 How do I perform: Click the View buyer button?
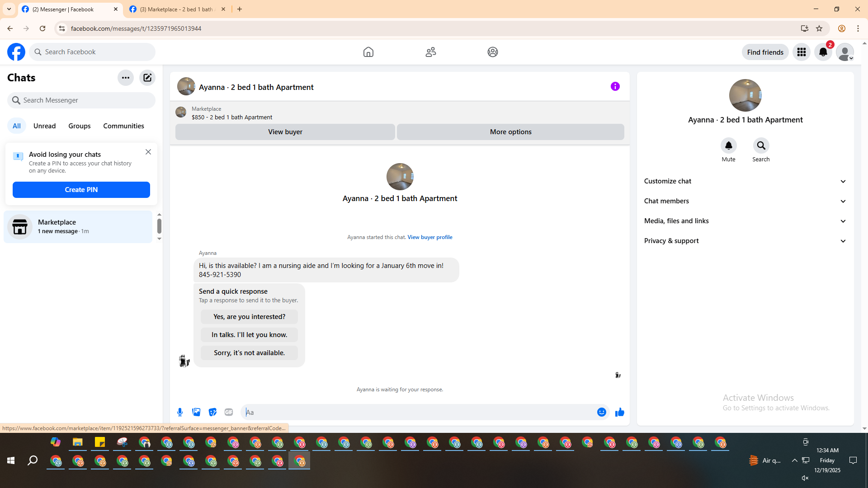[x=285, y=132]
